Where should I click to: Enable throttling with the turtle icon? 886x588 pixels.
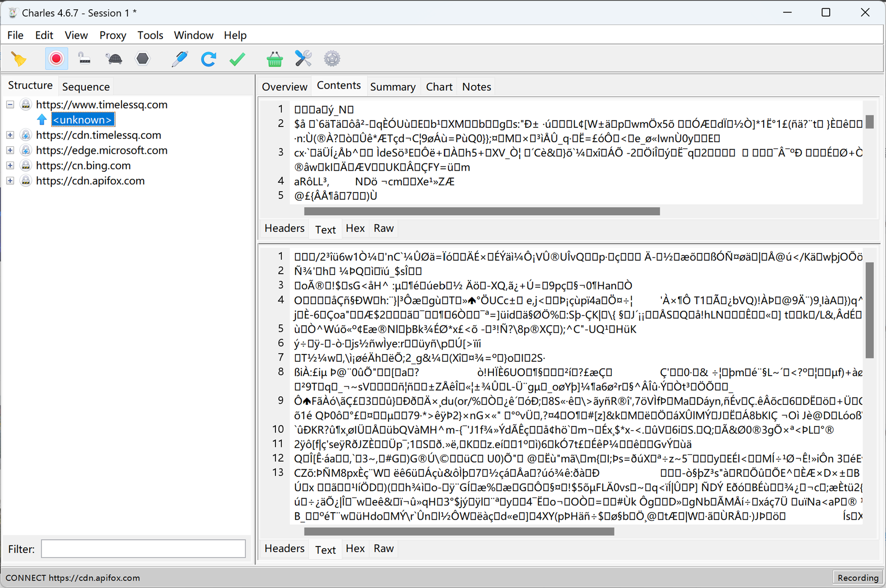[114, 59]
